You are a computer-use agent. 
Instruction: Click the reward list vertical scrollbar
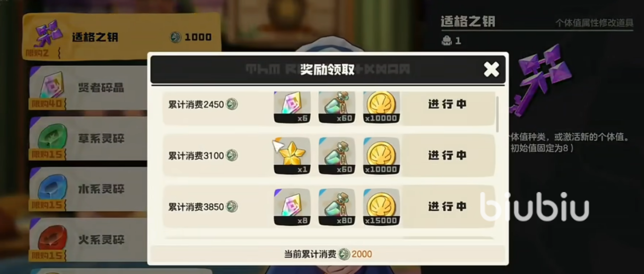tap(498, 115)
